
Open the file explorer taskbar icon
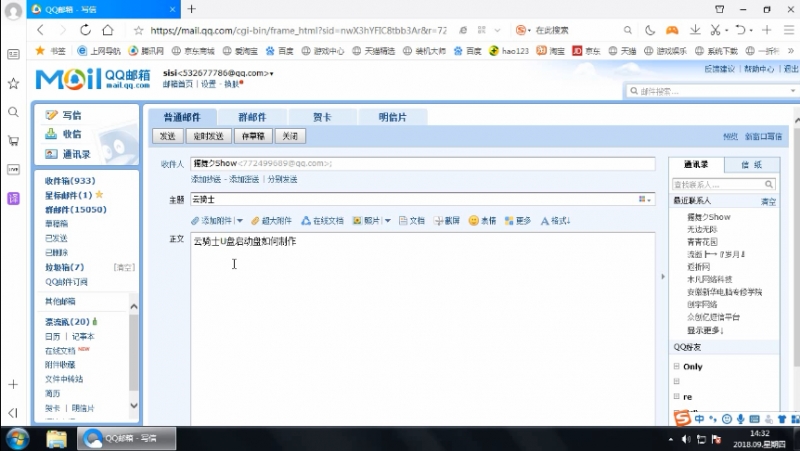(x=56, y=438)
